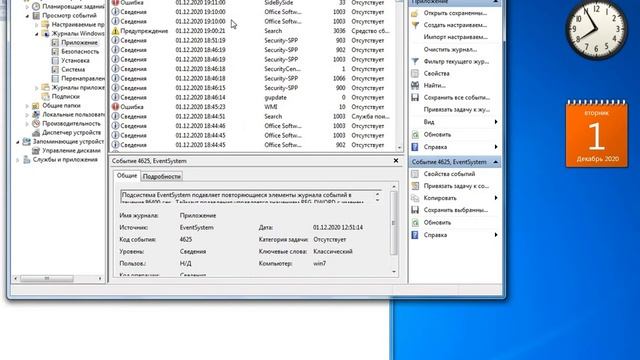Viewport: 640px width, 360px height.
Task: Collapse the Просмотр событий tree node
Action: pyautogui.click(x=27, y=16)
